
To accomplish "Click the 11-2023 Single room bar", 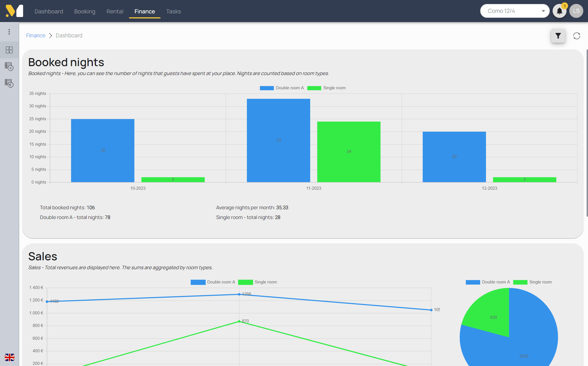I will [x=349, y=152].
